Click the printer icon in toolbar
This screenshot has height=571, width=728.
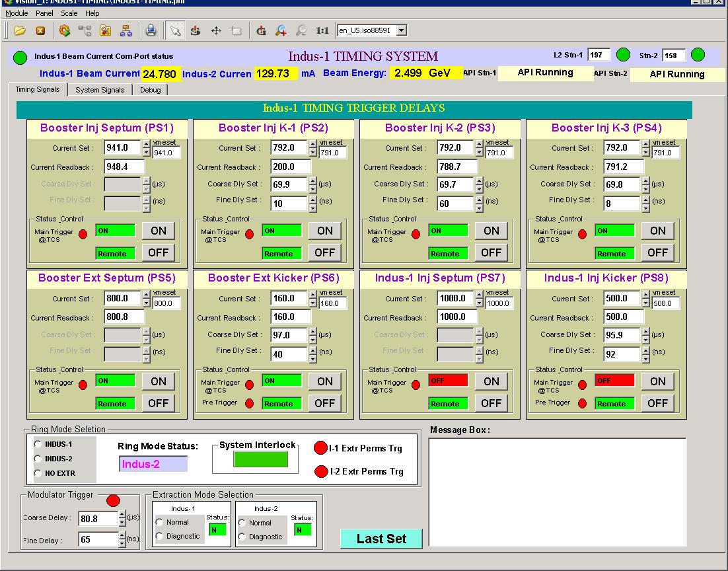pos(151,30)
